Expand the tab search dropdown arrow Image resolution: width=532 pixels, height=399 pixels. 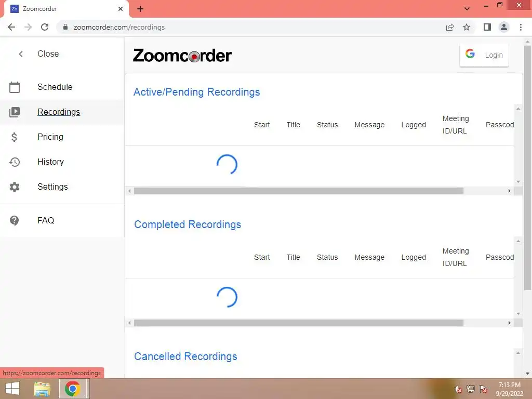coord(467,9)
